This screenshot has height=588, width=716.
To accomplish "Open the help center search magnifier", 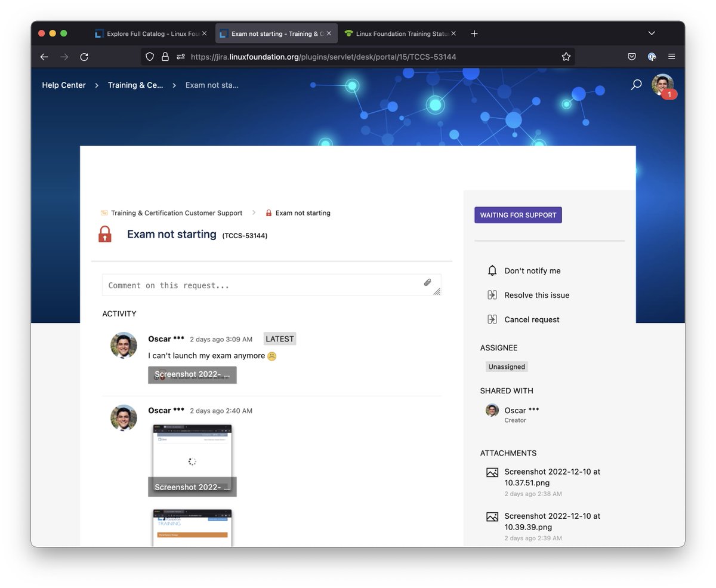I will [x=637, y=85].
